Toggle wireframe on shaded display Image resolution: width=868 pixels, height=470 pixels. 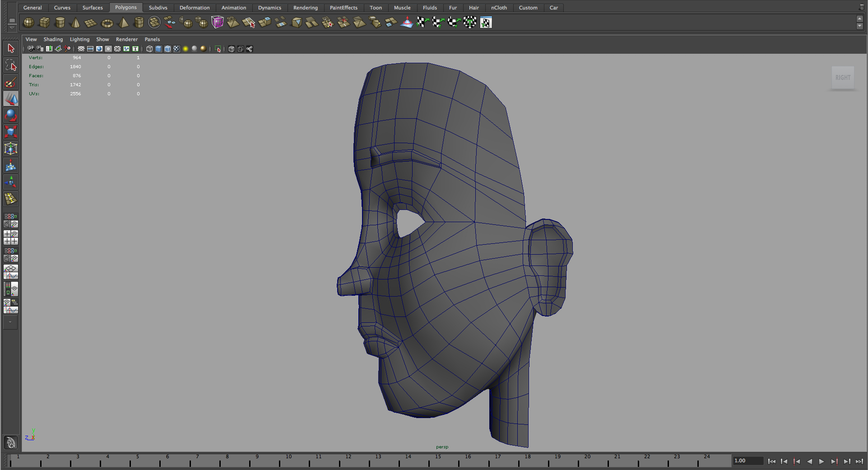tap(167, 49)
